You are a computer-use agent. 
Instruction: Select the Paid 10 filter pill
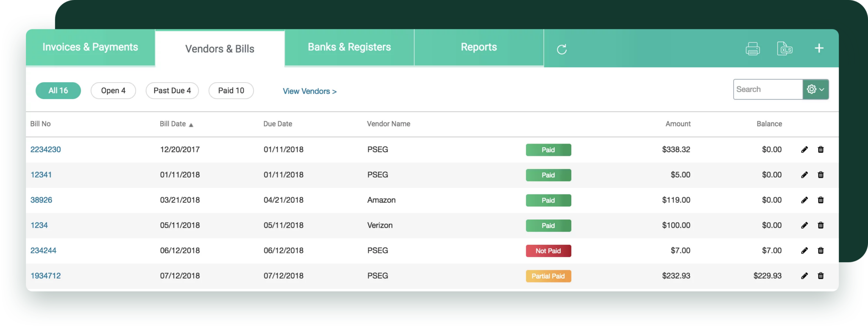coord(231,91)
